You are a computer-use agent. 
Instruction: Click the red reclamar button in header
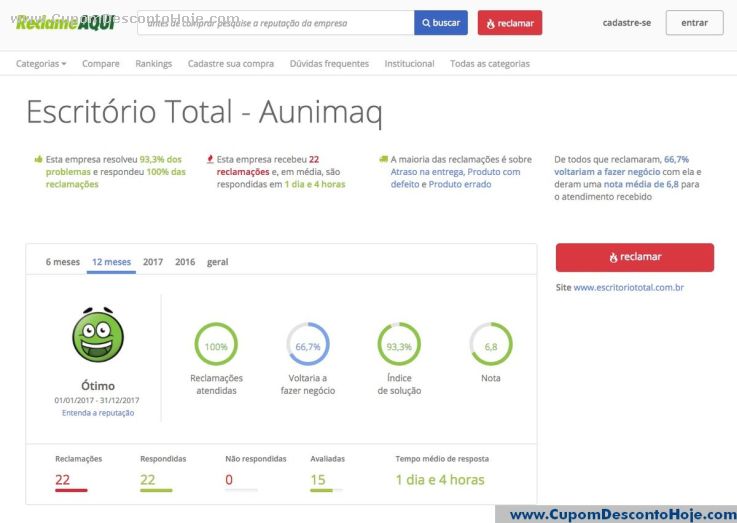[x=510, y=23]
